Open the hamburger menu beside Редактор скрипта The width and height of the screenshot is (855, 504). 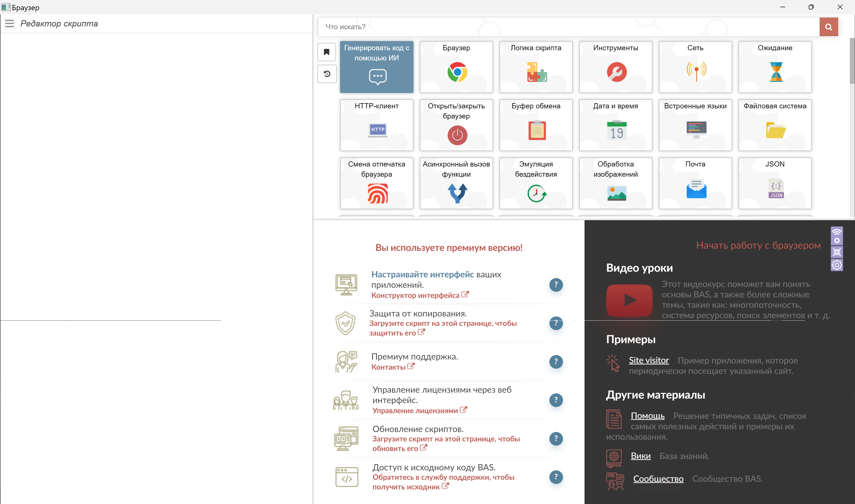click(x=9, y=24)
